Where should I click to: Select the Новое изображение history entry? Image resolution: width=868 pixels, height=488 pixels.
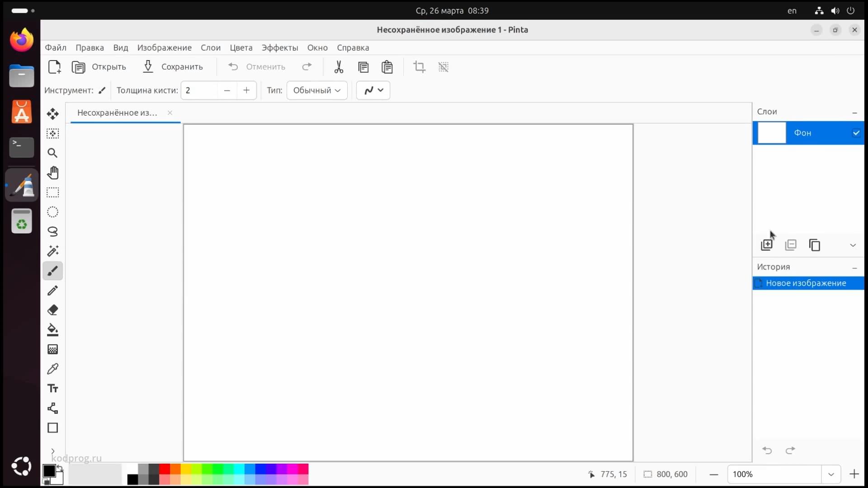[808, 283]
